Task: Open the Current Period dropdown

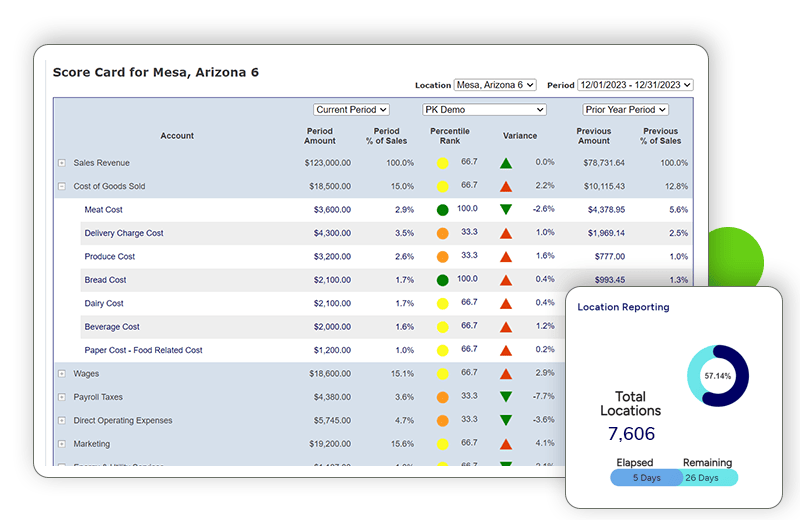Action: 351,110
